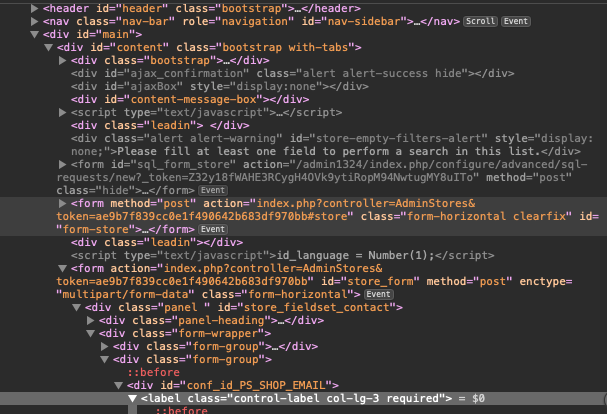Screen dimensions: 607x414
Task: Expand the panel-heading div node
Action: point(90,320)
